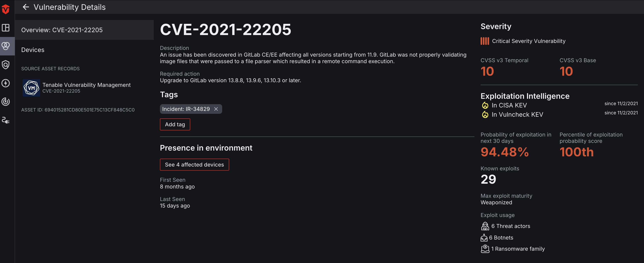The image size is (644, 263).
Task: Open the dashboard layout panel in the sidebar
Action: tap(6, 28)
